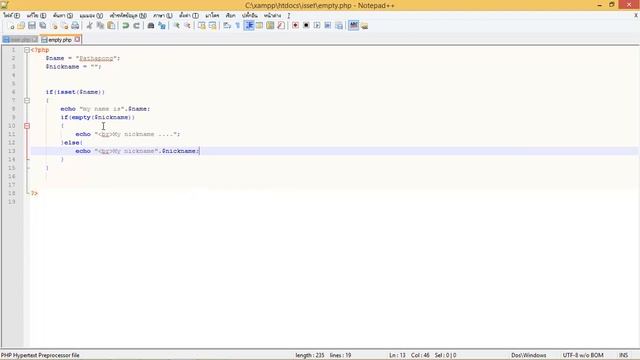Open Find using the binoculars icon

tap(151, 26)
